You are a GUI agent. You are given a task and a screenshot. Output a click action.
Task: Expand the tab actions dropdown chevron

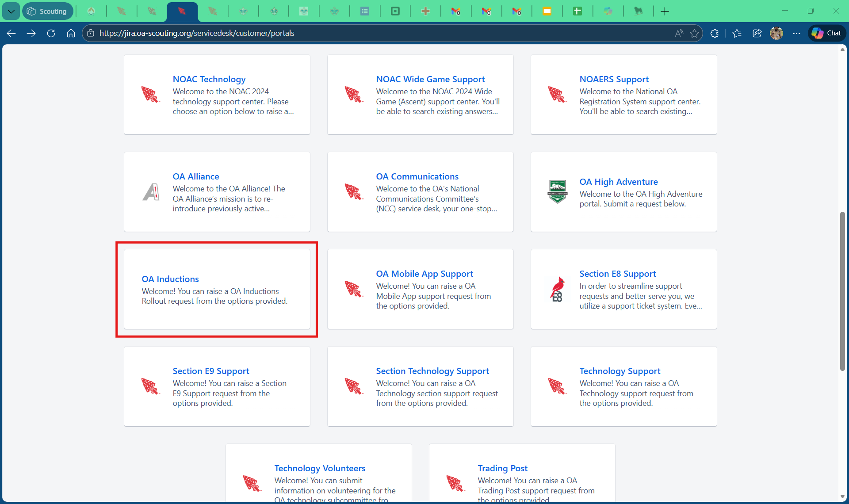(x=11, y=11)
